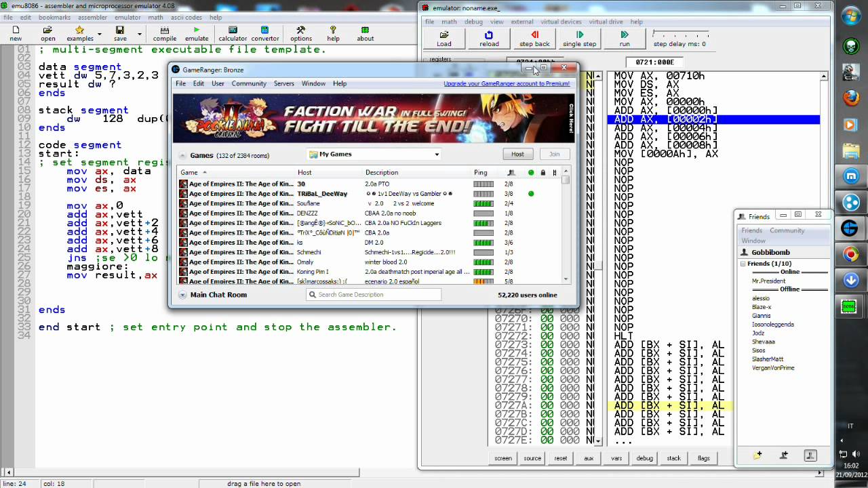Open the volume control in system tray
Viewport: 868px width, 488px height.
856,454
